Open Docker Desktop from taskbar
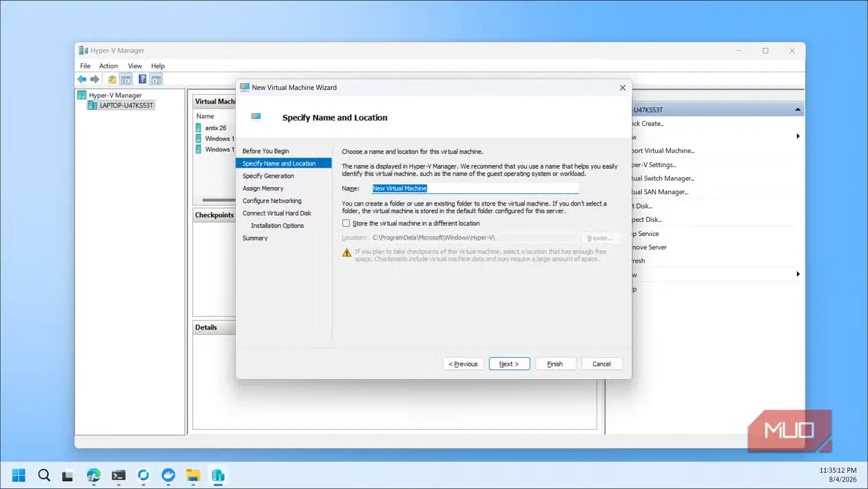The image size is (868, 489). (x=169, y=476)
